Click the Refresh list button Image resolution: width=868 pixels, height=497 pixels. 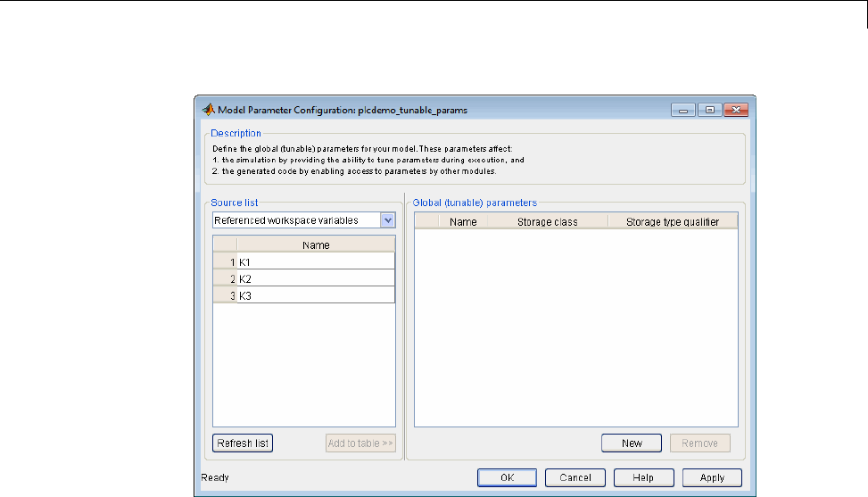pos(243,443)
